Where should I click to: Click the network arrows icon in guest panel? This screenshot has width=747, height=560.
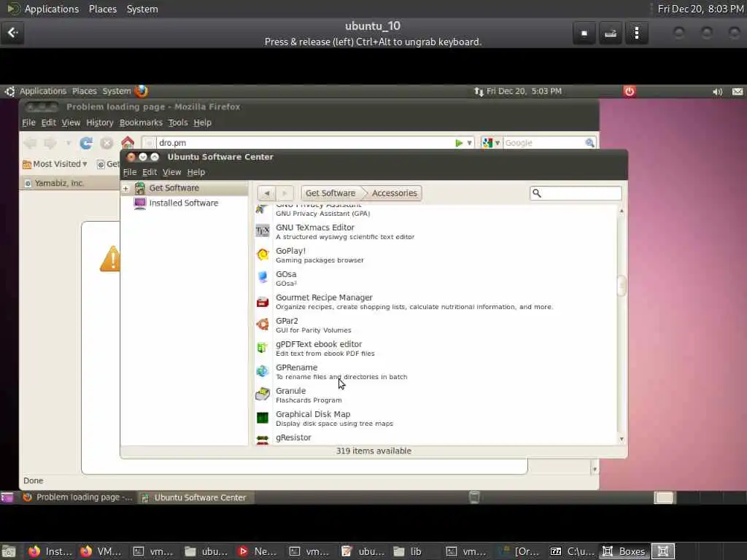click(x=479, y=91)
